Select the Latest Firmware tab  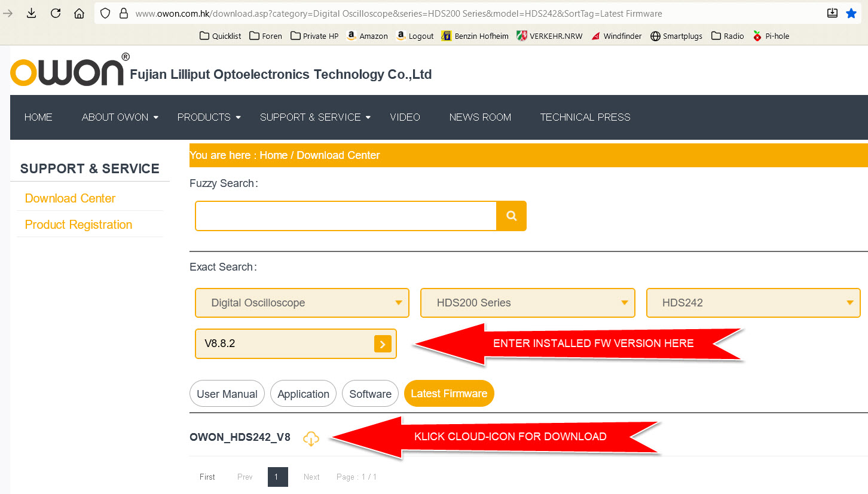coord(449,394)
